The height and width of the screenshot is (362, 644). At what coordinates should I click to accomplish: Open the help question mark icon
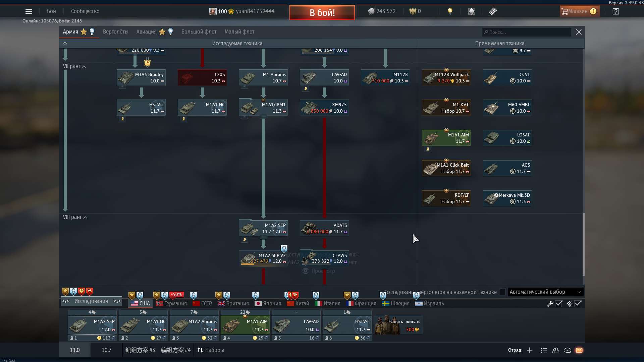615,11
